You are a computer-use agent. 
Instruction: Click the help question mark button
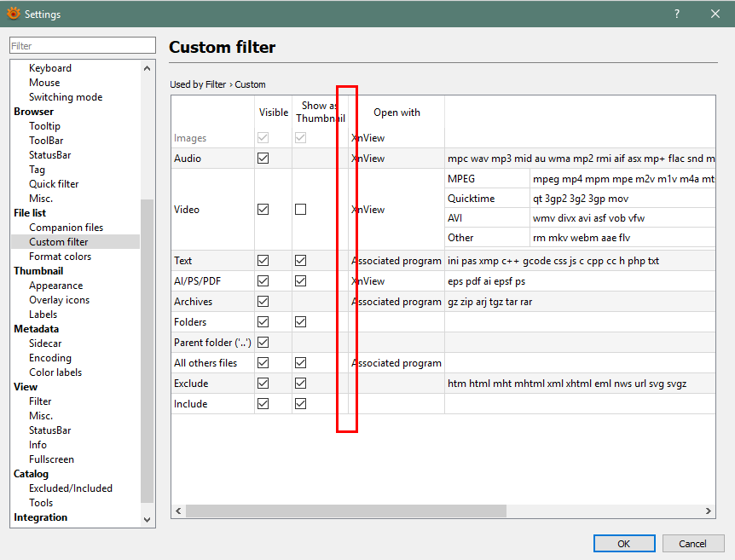pyautogui.click(x=676, y=14)
